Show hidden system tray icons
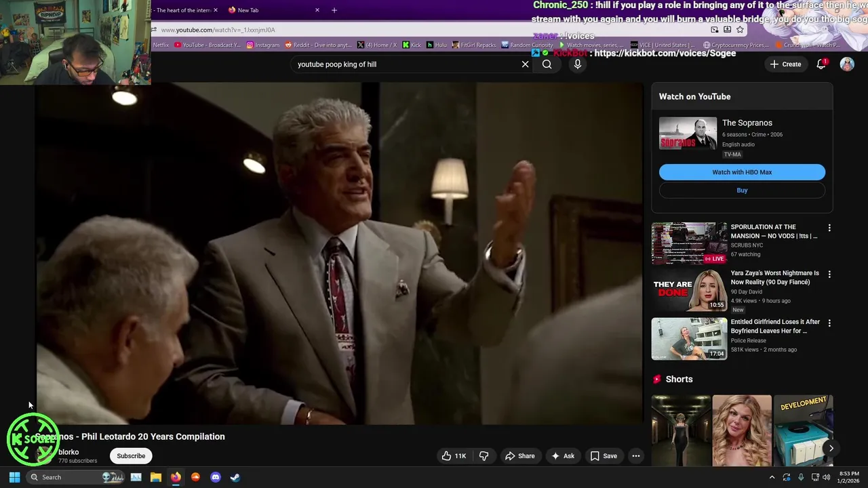Viewport: 868px width, 488px height. (x=772, y=477)
